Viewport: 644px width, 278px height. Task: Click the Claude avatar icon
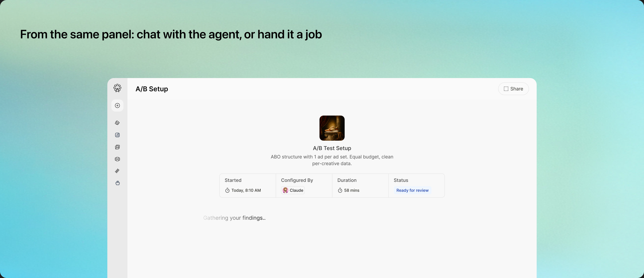pos(285,190)
